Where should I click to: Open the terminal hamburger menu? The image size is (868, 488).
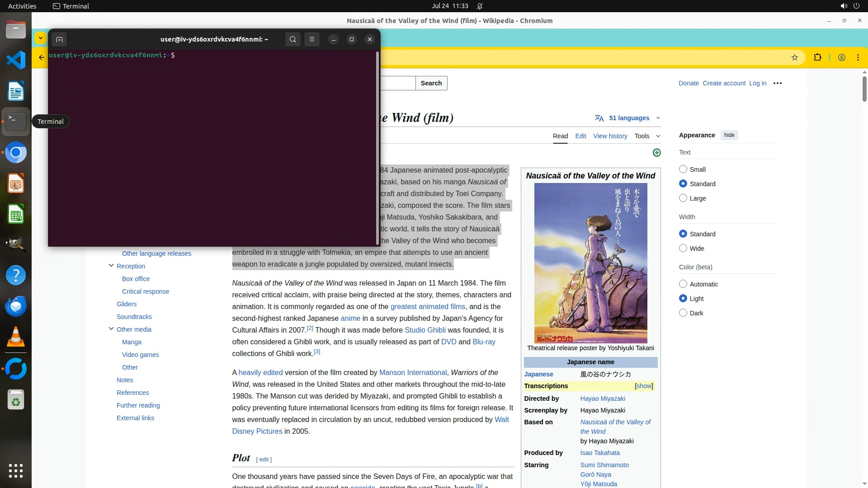pyautogui.click(x=312, y=39)
